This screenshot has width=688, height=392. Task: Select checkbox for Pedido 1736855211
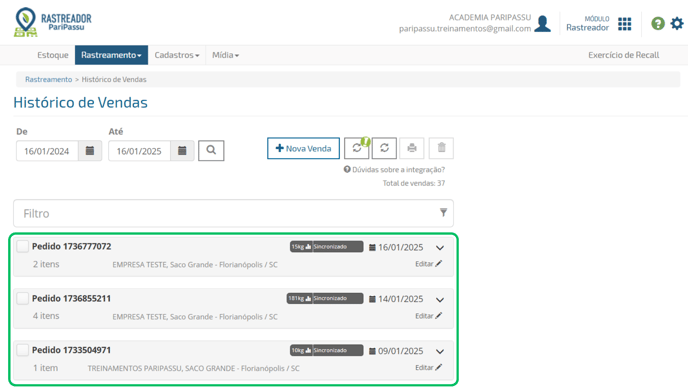pos(22,298)
